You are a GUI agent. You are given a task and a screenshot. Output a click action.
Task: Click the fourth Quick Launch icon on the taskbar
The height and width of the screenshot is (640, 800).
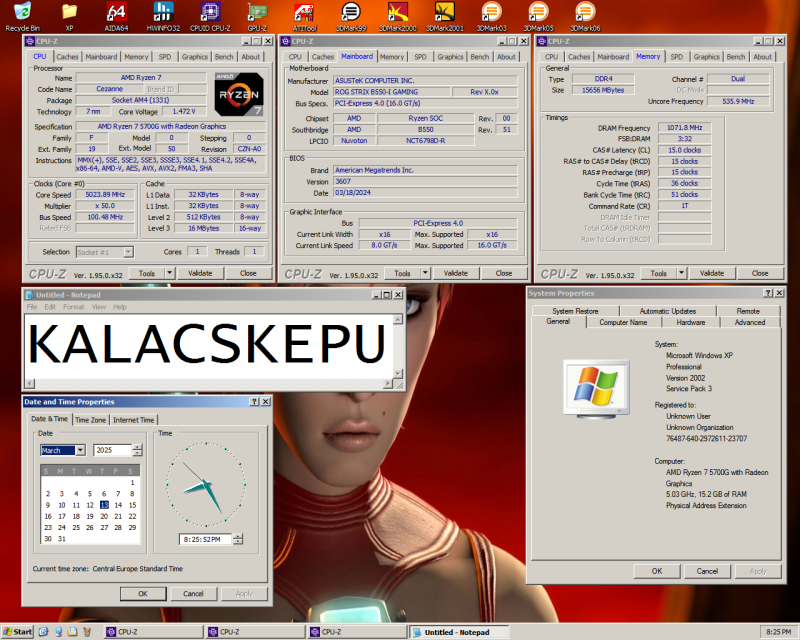pos(87,632)
